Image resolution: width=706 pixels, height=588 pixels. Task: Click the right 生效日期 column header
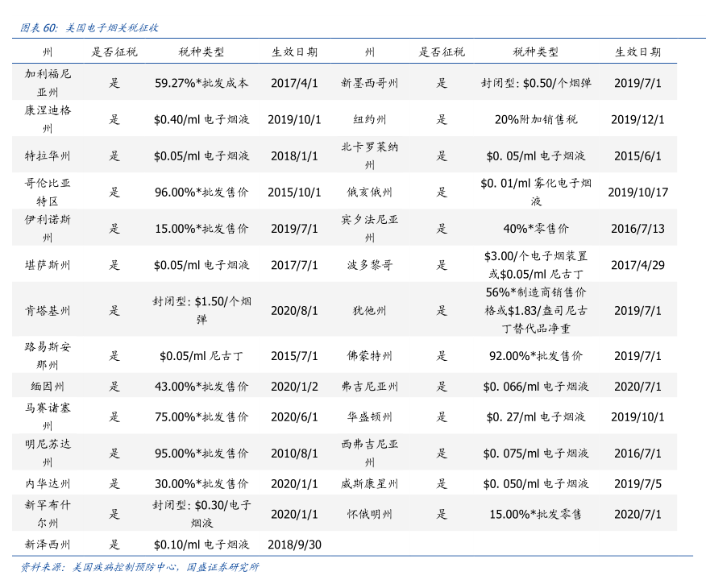click(x=637, y=52)
